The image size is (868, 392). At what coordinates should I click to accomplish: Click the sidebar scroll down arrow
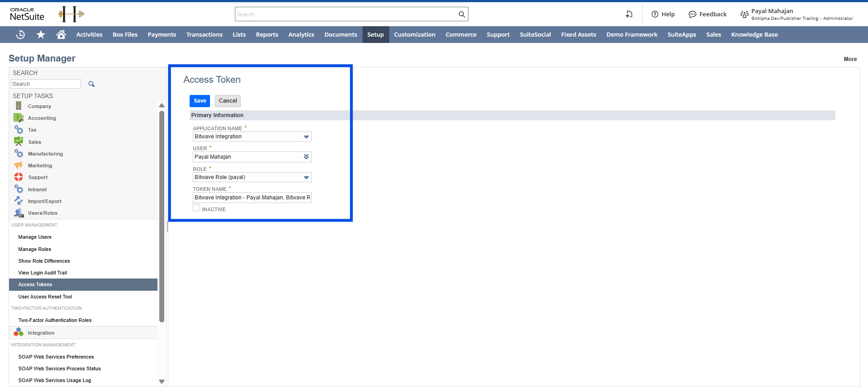pos(162,381)
